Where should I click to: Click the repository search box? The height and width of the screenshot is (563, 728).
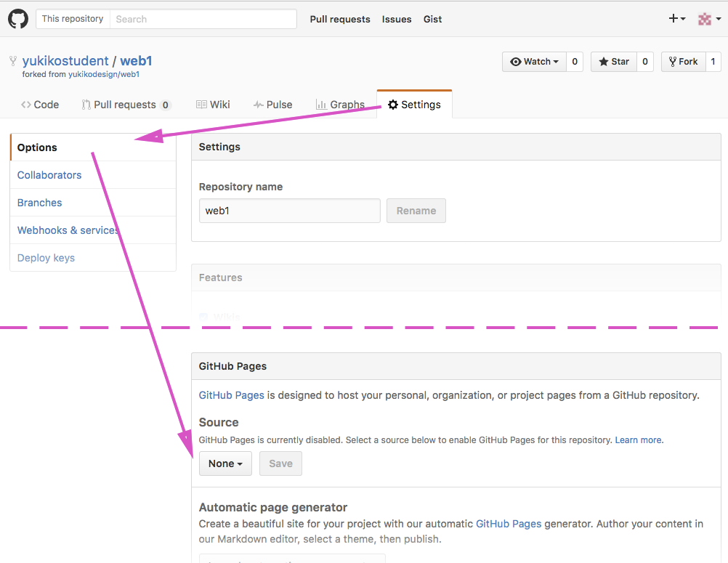coord(203,19)
